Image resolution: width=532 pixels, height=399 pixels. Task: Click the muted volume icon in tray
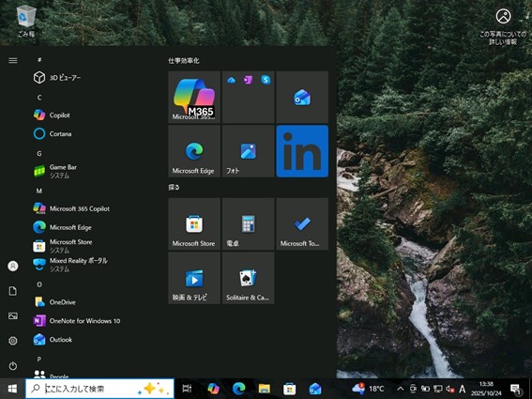point(450,389)
